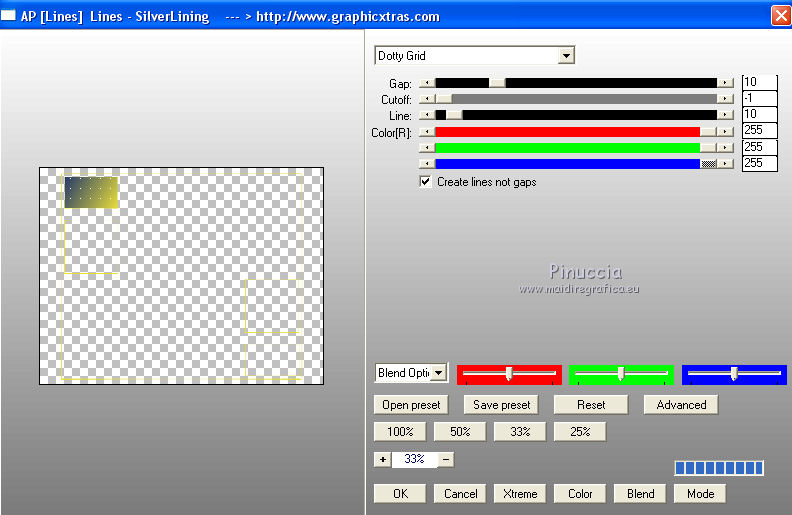This screenshot has width=792, height=515.
Task: Click the red Color slider left arrow
Action: coord(427,132)
